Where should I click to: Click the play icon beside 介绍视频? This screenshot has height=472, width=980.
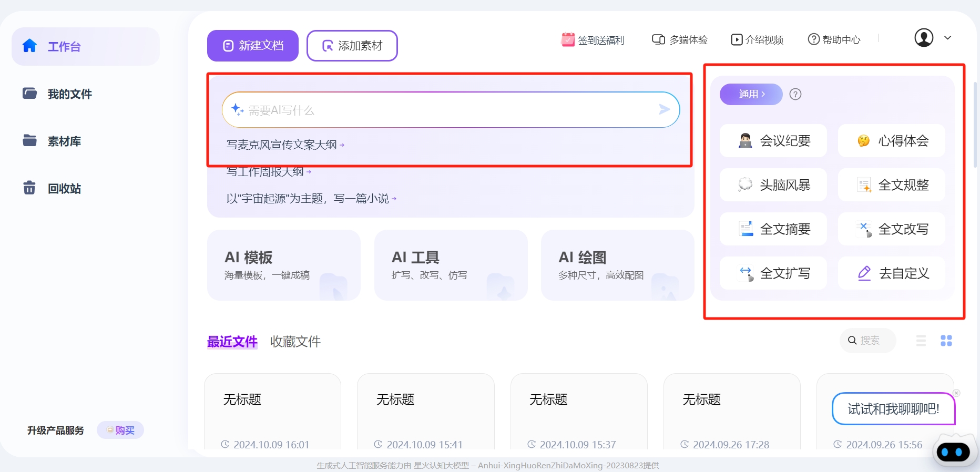pos(737,40)
